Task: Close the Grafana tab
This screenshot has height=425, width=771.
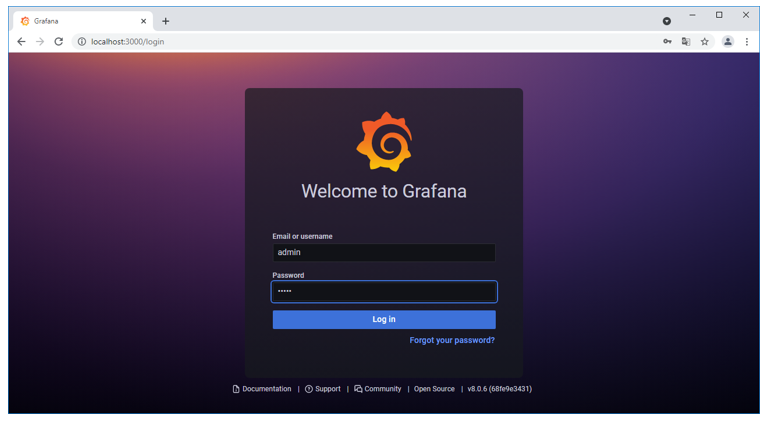Action: click(144, 21)
